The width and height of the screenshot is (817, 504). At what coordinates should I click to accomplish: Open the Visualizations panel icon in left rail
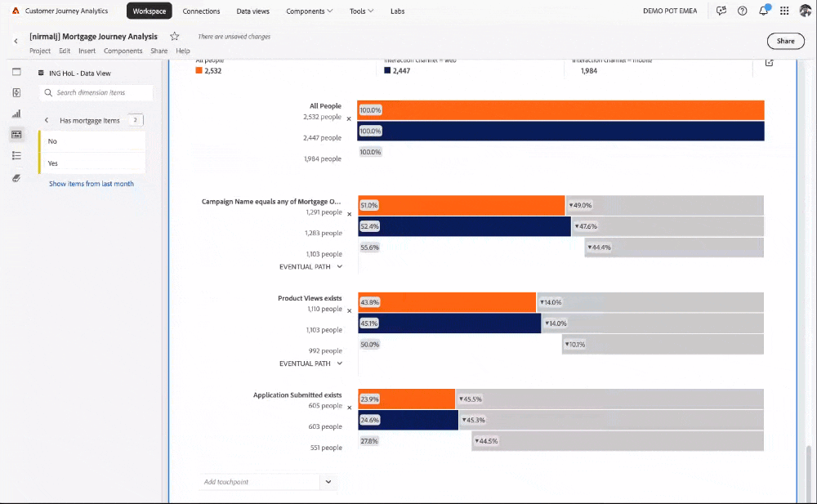(x=16, y=114)
